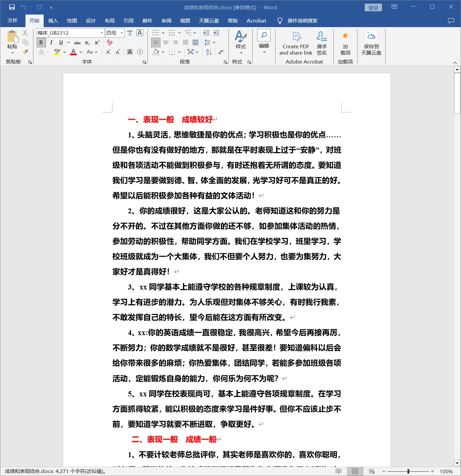
Task: Click the zoom slider handle
Action: (x=408, y=471)
